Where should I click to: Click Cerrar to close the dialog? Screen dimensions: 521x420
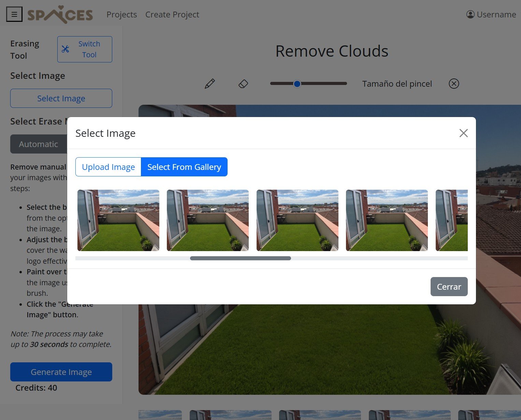[449, 287]
